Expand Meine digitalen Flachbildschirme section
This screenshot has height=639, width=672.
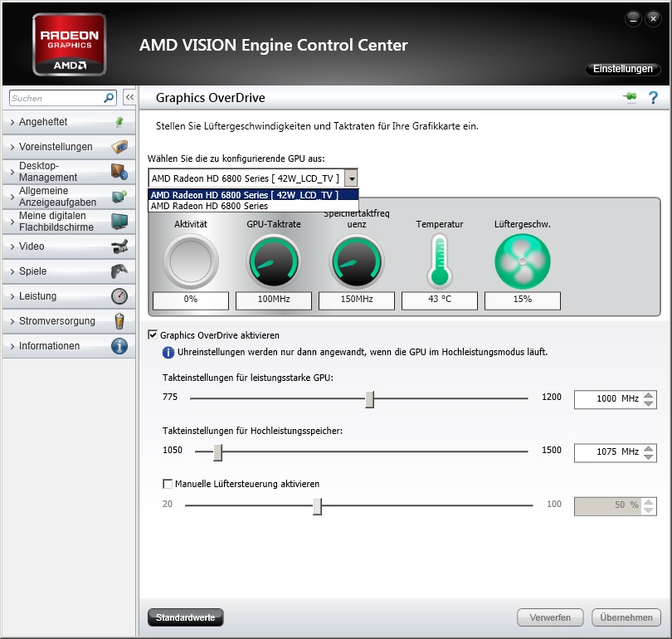[x=12, y=222]
